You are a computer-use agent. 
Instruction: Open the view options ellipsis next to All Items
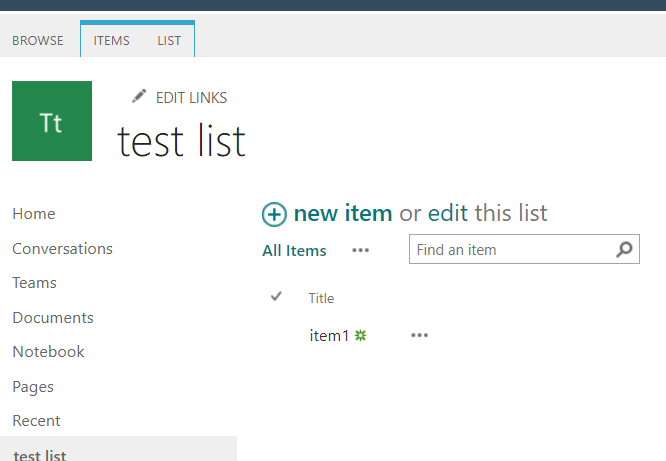coord(361,251)
